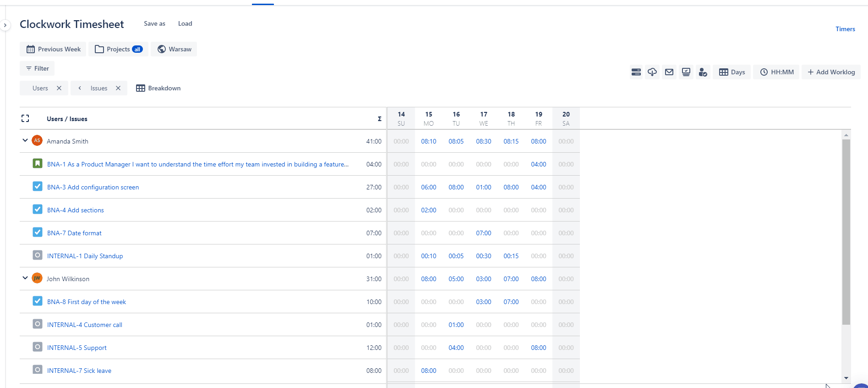
Task: Toggle the HH:MM time format button
Action: point(777,72)
